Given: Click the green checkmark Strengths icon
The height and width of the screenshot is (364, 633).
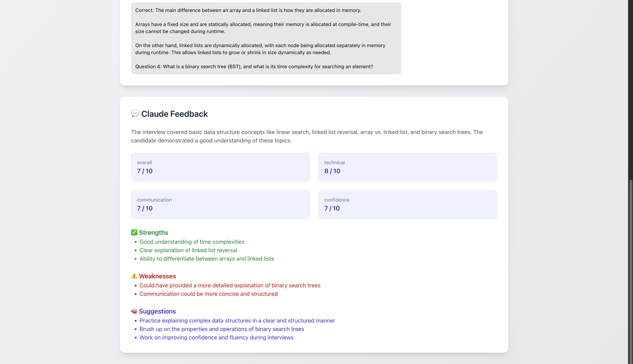Looking at the screenshot, I should 134,232.
